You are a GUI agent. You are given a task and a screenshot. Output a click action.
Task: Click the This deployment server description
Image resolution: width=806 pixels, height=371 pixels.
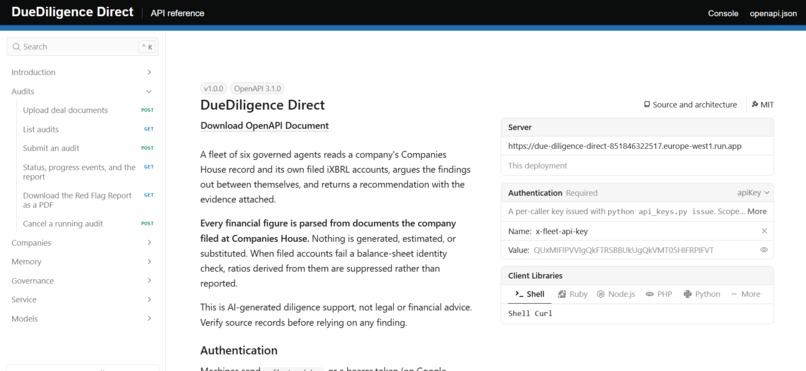538,165
